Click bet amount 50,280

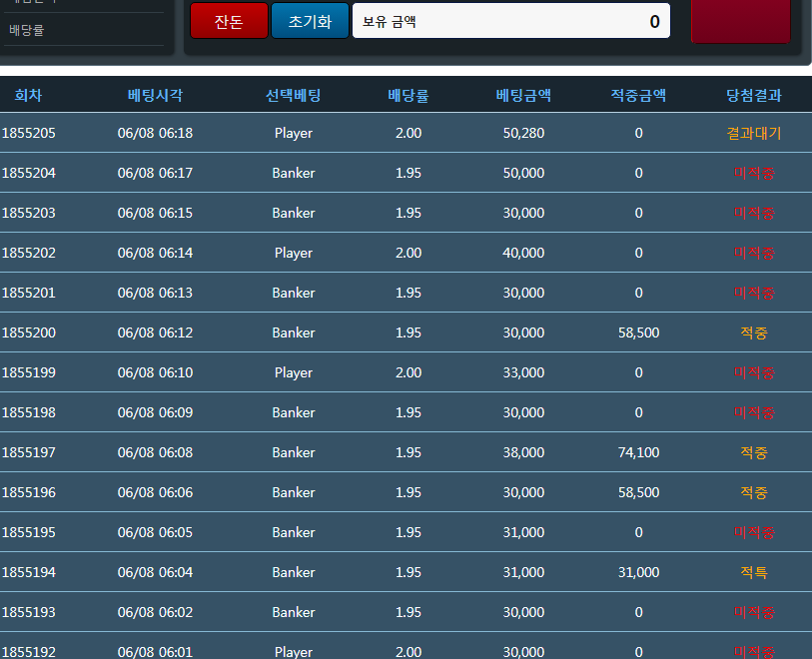click(x=523, y=133)
